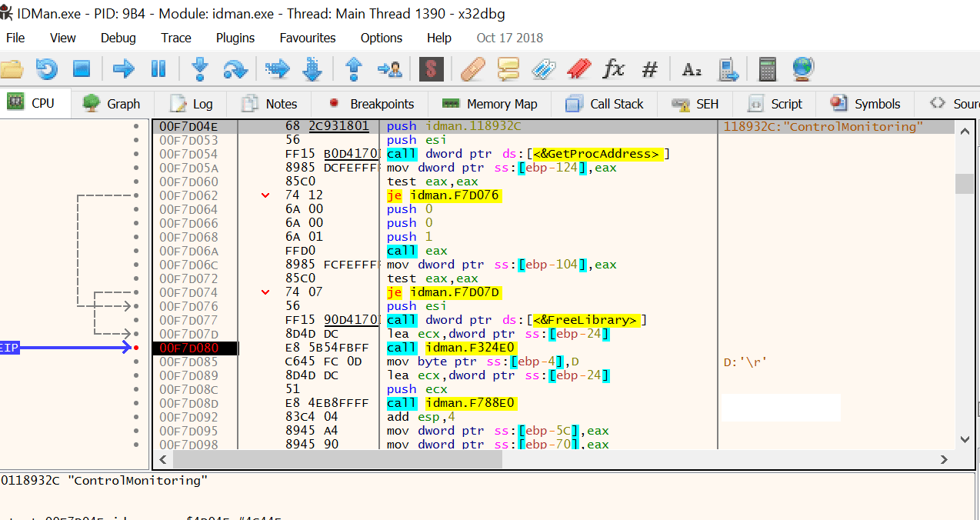Click the Step Over icon
The width and height of the screenshot is (980, 520).
[235, 69]
